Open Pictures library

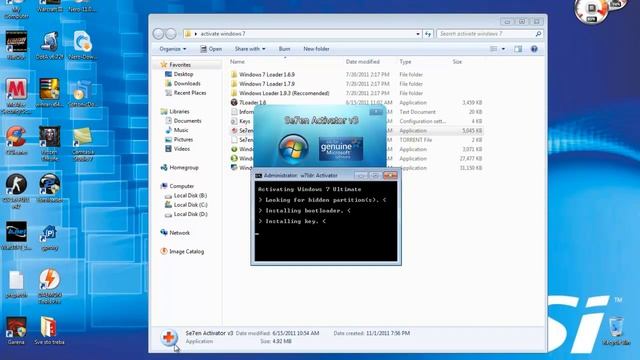click(183, 140)
